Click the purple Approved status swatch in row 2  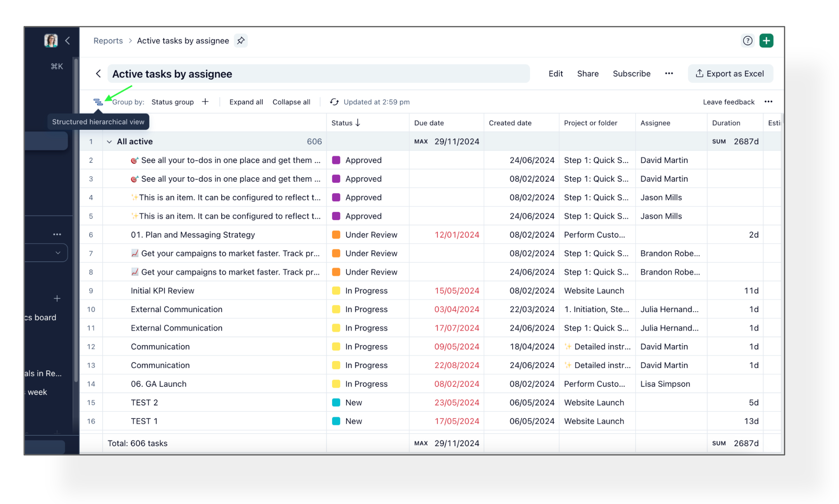point(336,160)
